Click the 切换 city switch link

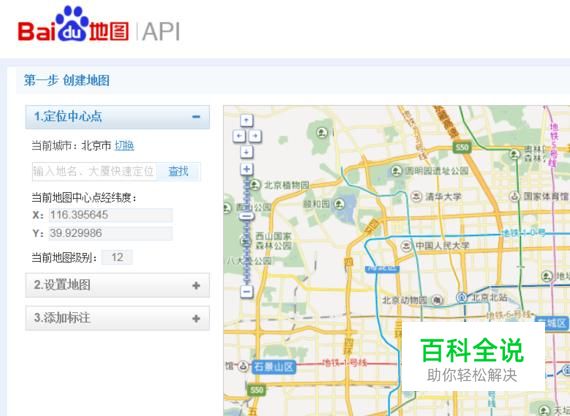[124, 146]
